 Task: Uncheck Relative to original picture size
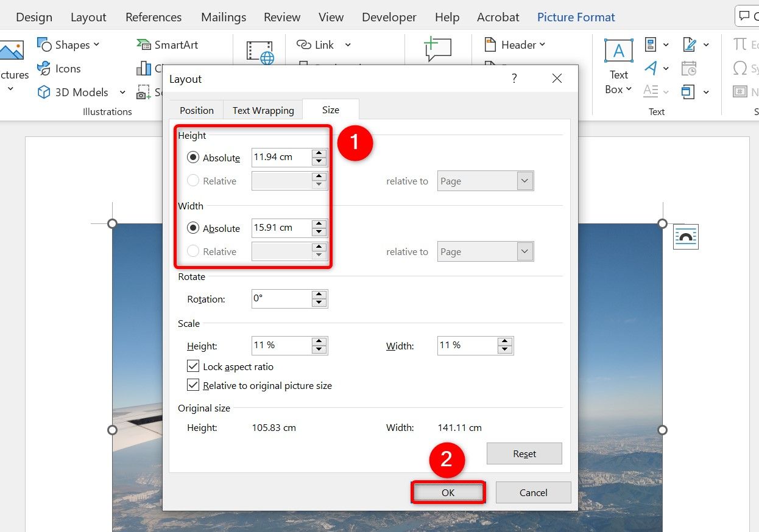point(193,385)
